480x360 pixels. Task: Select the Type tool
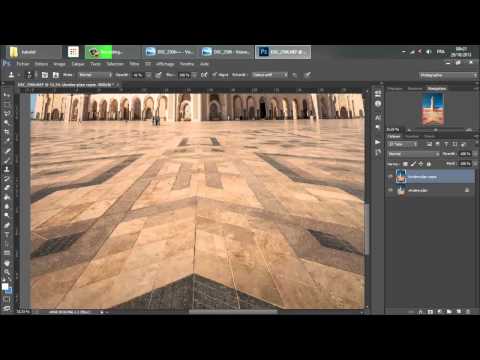click(x=7, y=235)
